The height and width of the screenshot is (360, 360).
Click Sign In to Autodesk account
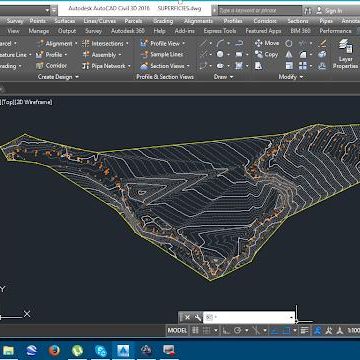329,11
